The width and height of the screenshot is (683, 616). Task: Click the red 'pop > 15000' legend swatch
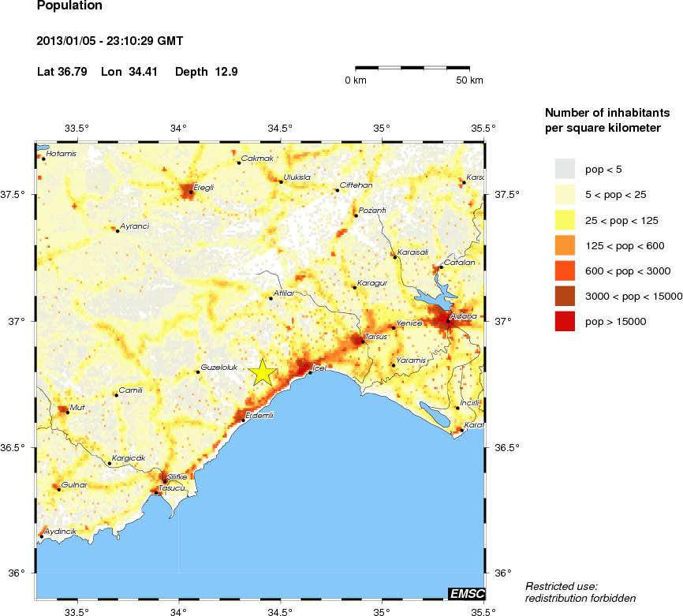tap(565, 322)
